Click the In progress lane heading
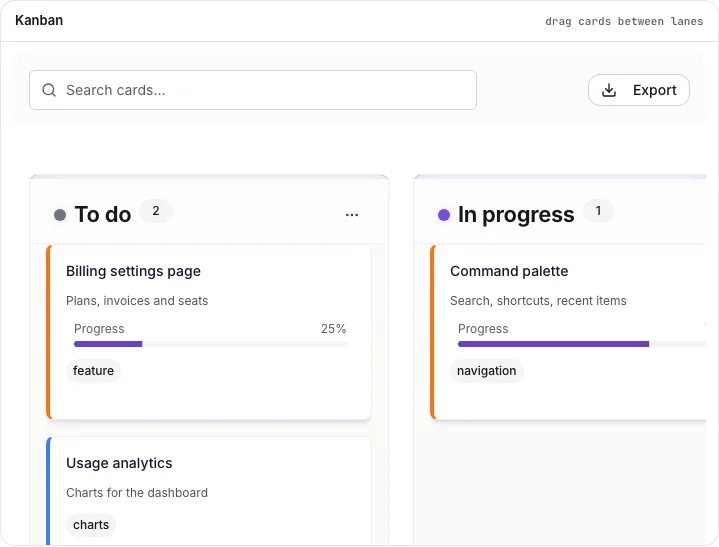The image size is (719, 547). click(x=516, y=215)
